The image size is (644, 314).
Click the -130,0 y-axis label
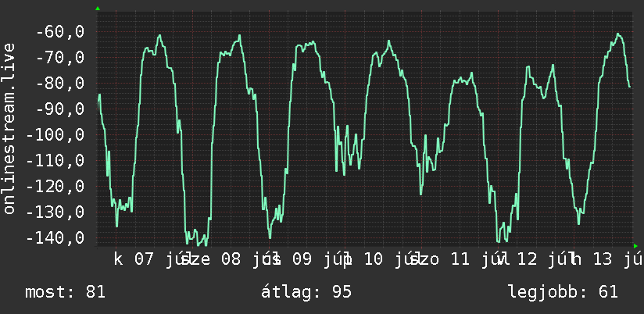pos(55,212)
